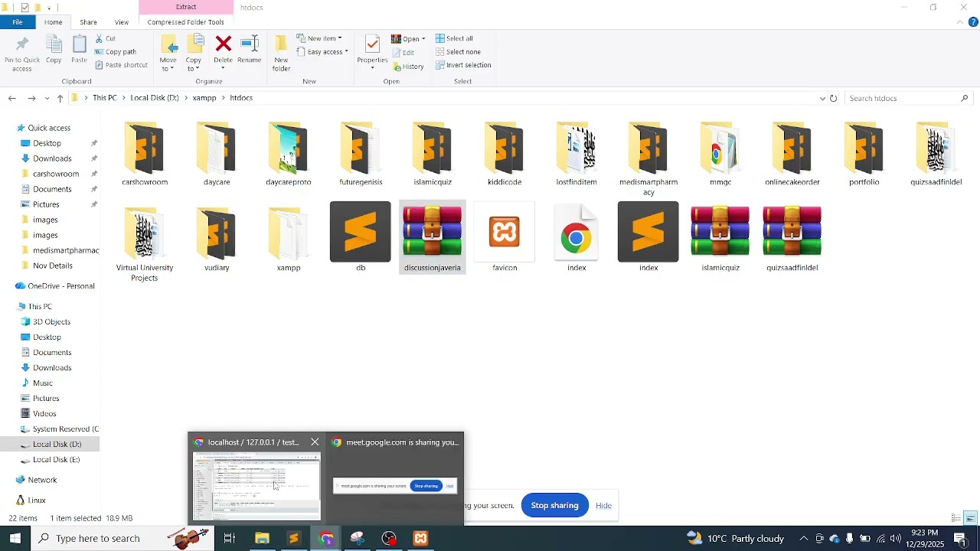Open the File tab
This screenshot has height=551, width=980.
18,22
